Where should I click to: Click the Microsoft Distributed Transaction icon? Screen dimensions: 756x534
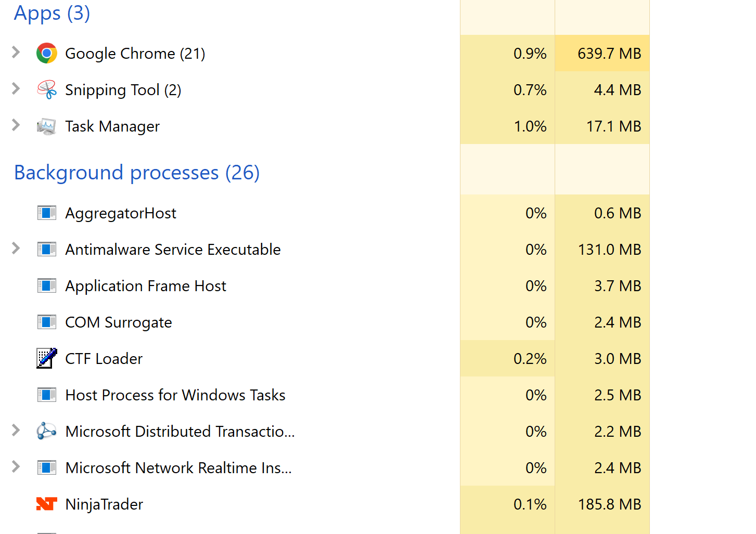pyautogui.click(x=47, y=431)
